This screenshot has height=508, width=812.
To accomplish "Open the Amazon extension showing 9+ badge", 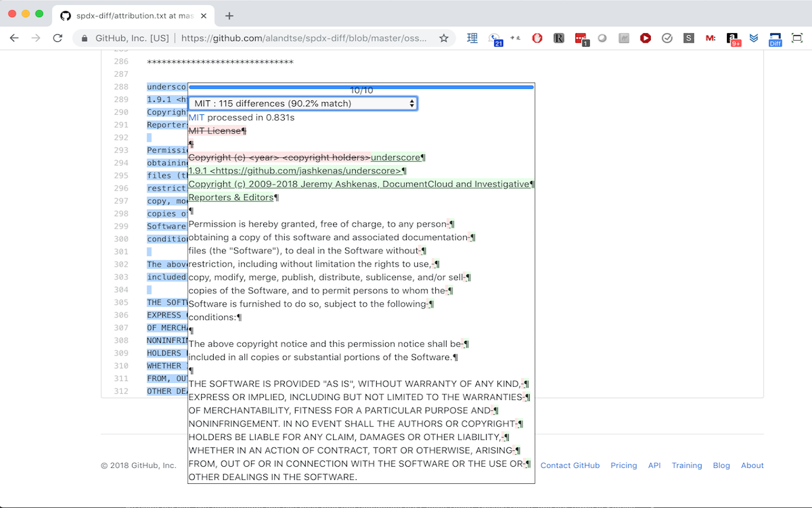I will click(x=732, y=38).
